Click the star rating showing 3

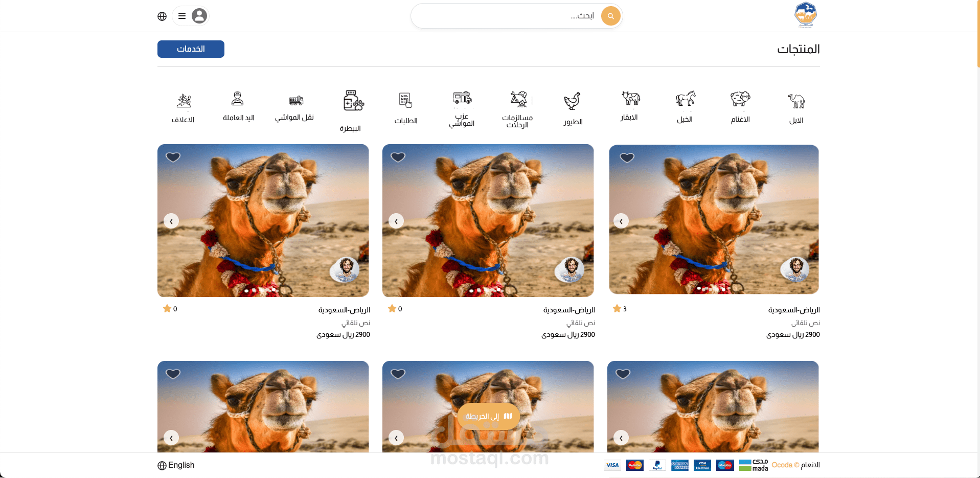(620, 309)
